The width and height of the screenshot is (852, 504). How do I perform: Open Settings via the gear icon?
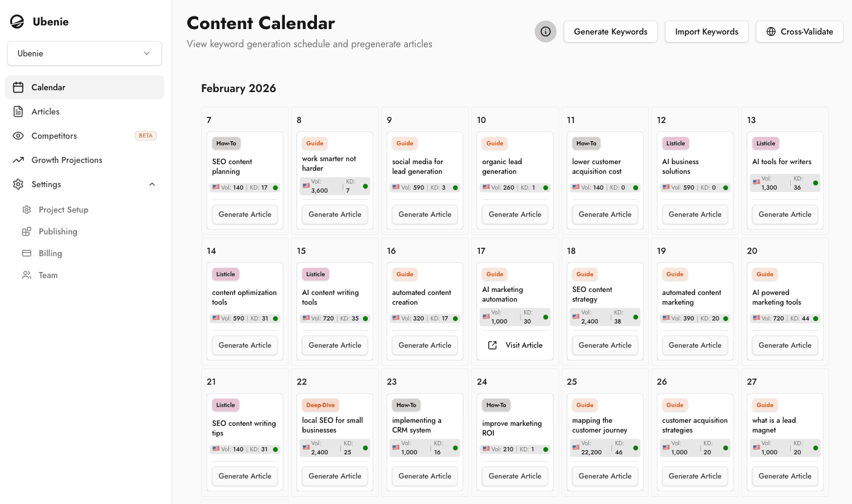coord(18,184)
